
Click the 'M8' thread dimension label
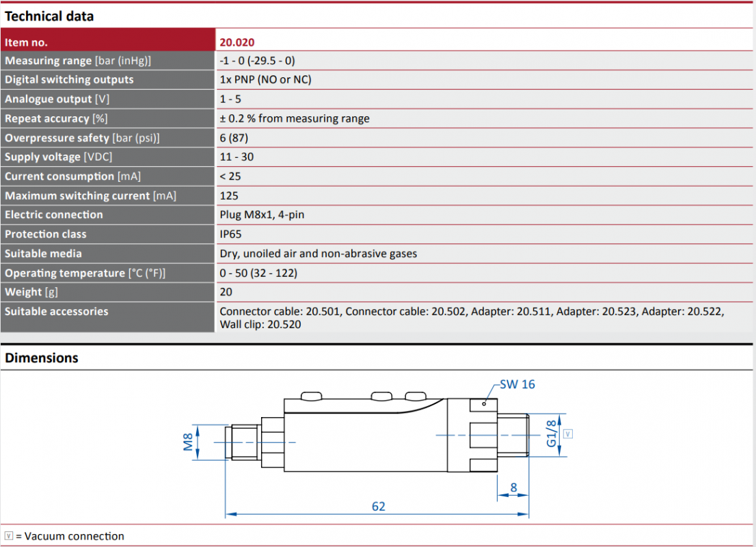[188, 442]
